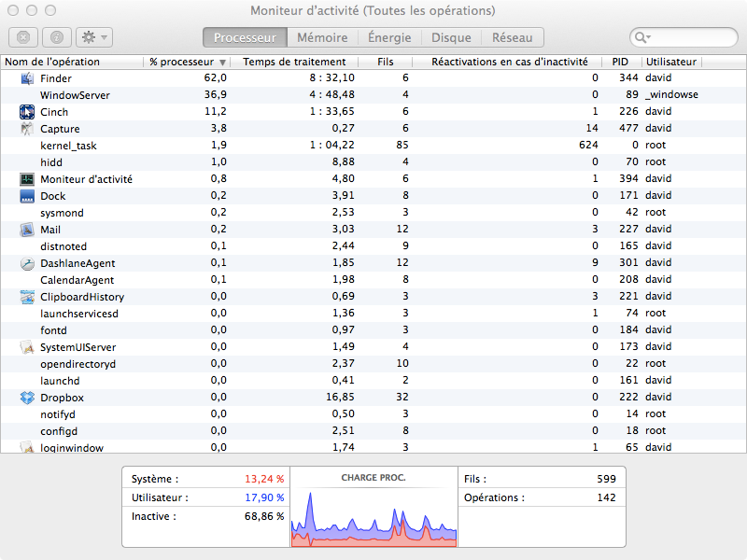The width and height of the screenshot is (747, 560).
Task: Show the Réseau tab
Action: click(x=512, y=37)
